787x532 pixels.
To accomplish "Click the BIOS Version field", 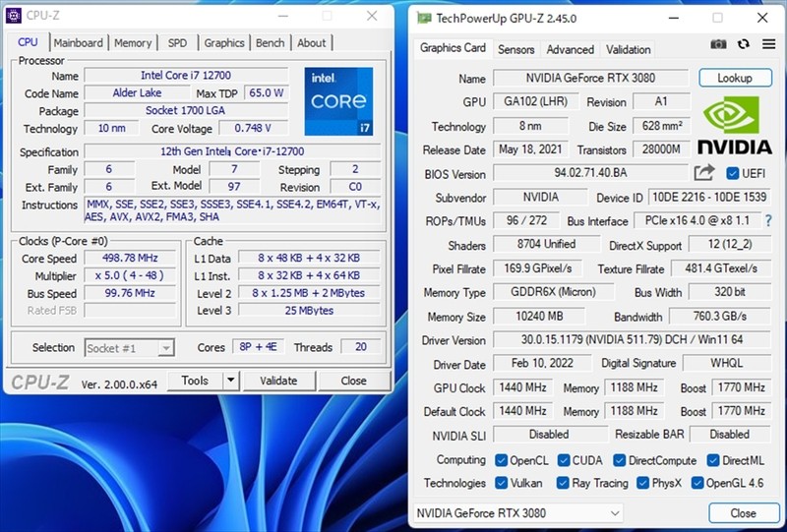I will tap(591, 173).
